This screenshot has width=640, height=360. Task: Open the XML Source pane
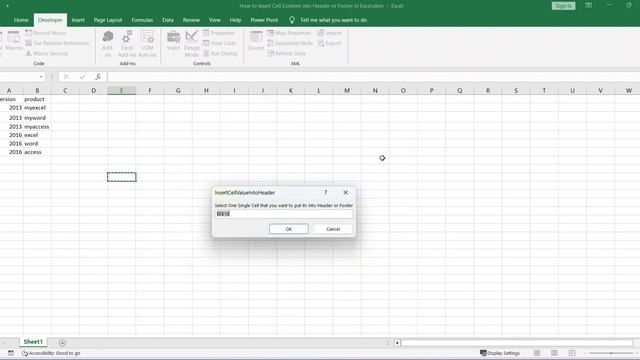click(256, 41)
